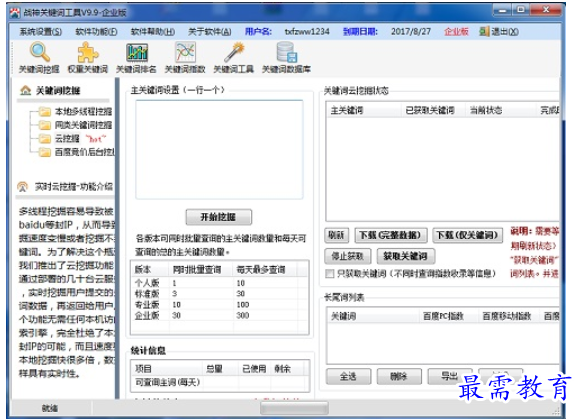
Task: Select the 专业版 row in version table
Action: [x=220, y=304]
